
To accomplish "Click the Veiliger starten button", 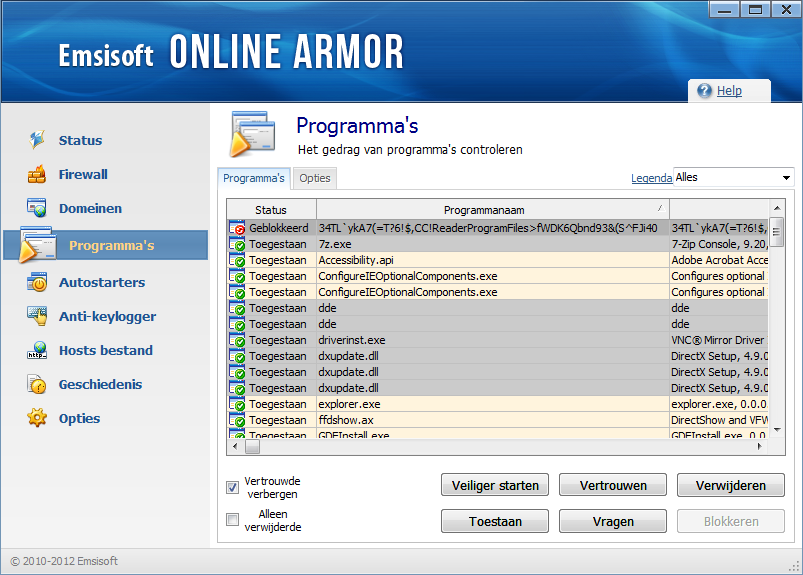I will point(495,485).
